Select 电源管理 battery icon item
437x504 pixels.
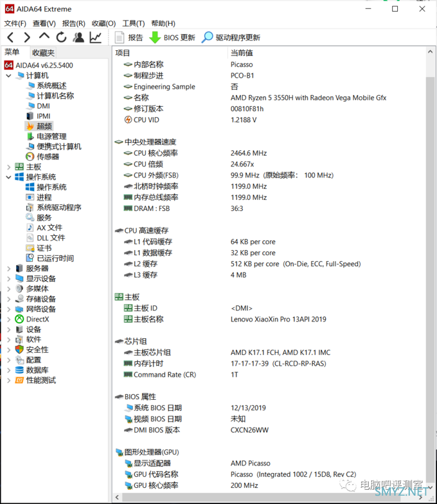pos(46,136)
